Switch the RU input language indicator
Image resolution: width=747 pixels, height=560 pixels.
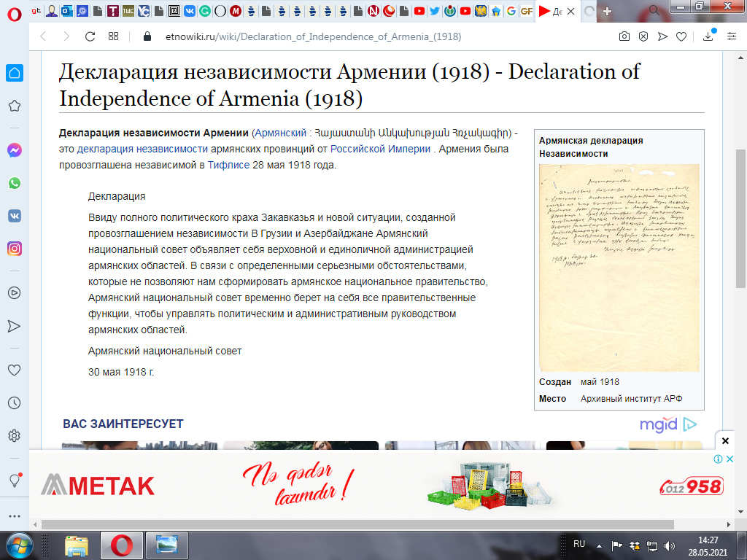point(579,544)
